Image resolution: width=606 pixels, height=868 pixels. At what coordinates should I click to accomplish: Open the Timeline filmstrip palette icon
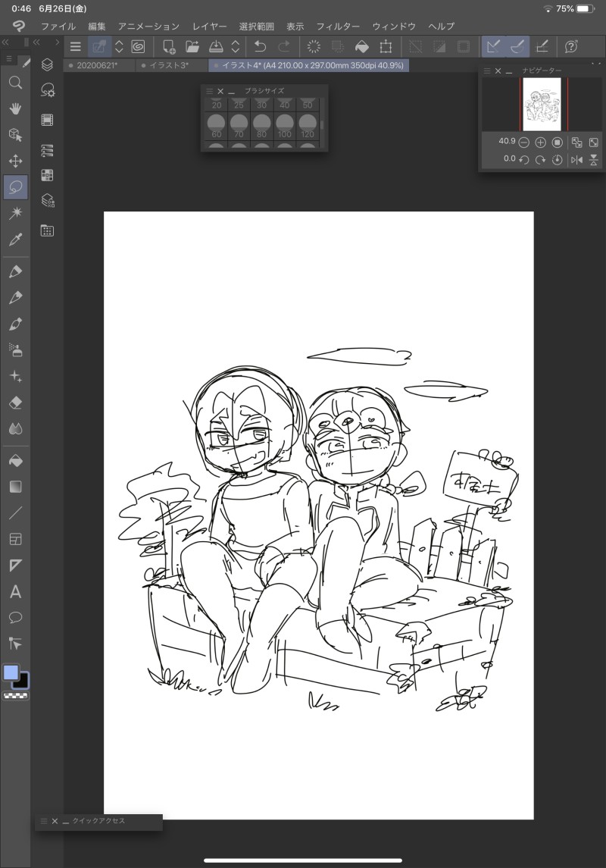[47, 120]
